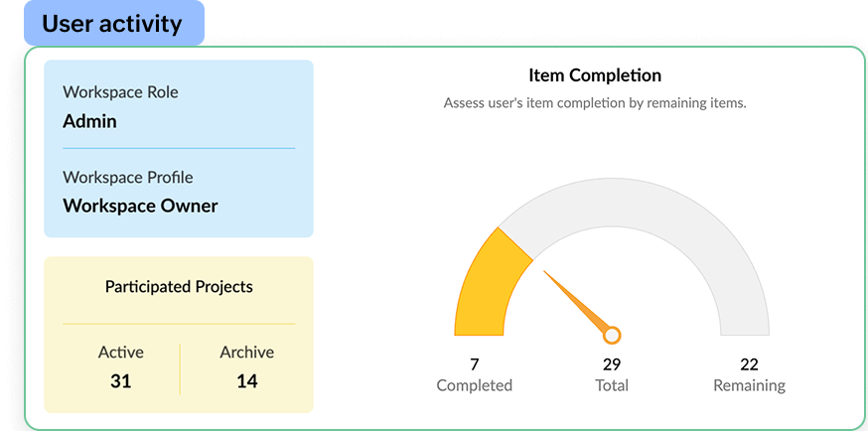Image resolution: width=868 pixels, height=431 pixels.
Task: Select the Completed legend label
Action: coord(474,385)
